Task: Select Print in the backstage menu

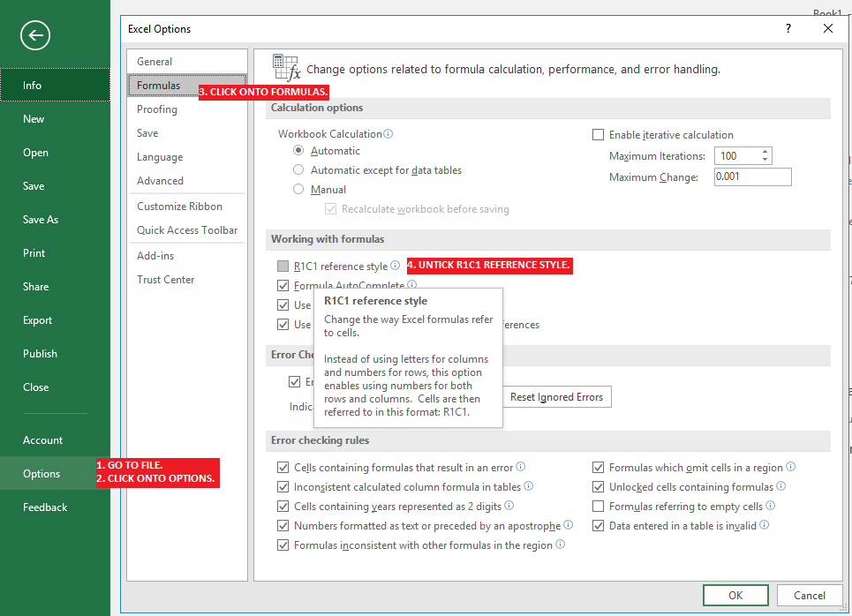Action: pos(55,253)
